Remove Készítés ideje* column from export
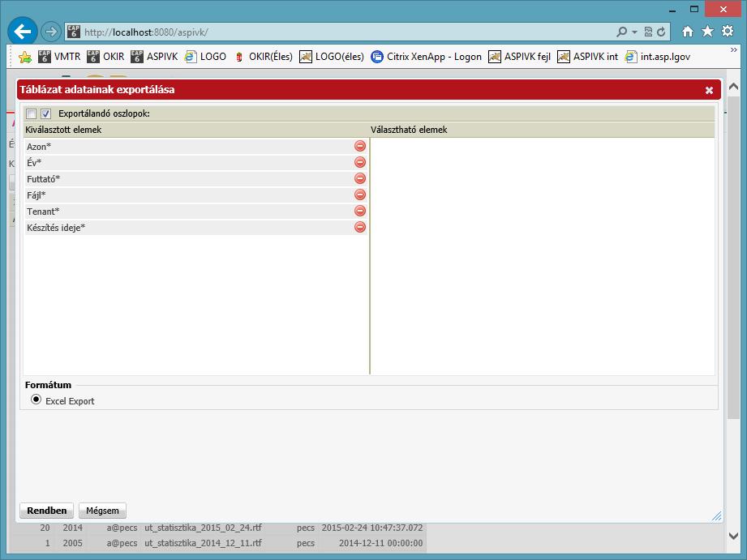The image size is (747, 560). tap(360, 227)
